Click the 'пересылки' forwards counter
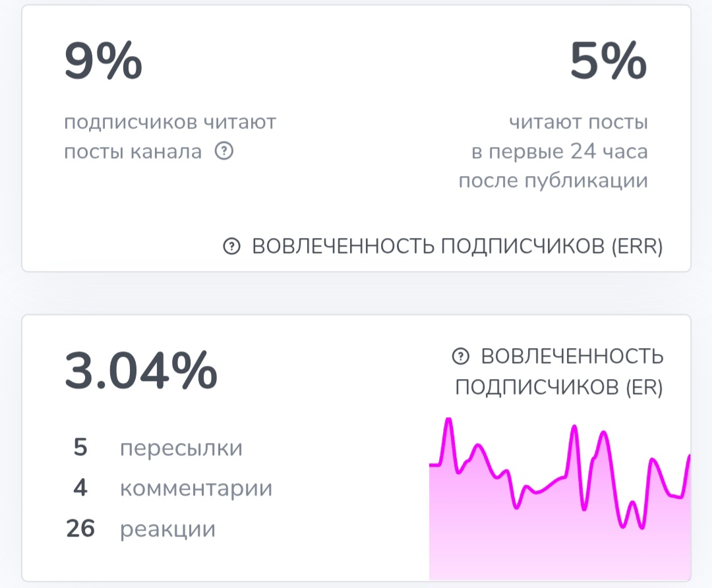 coord(181,448)
